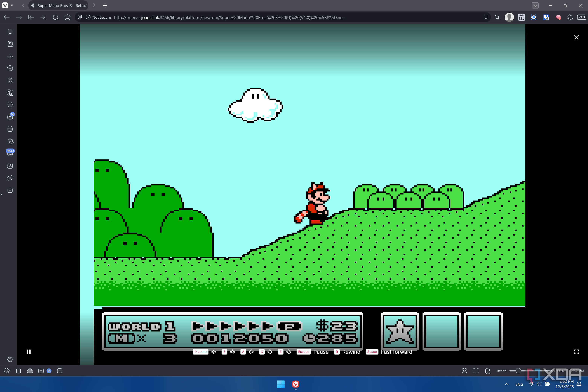Image resolution: width=588 pixels, height=392 pixels.
Task: Go to the home page
Action: click(x=67, y=17)
